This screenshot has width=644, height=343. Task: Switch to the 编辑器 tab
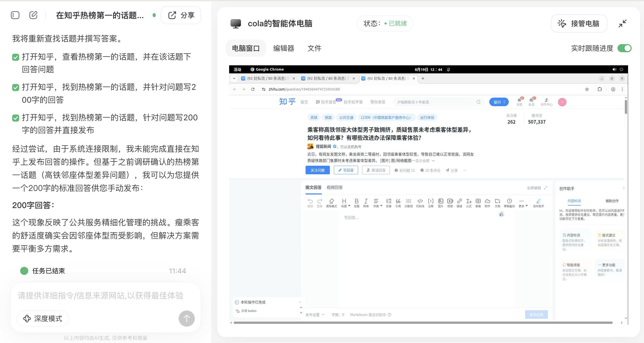pyautogui.click(x=284, y=48)
